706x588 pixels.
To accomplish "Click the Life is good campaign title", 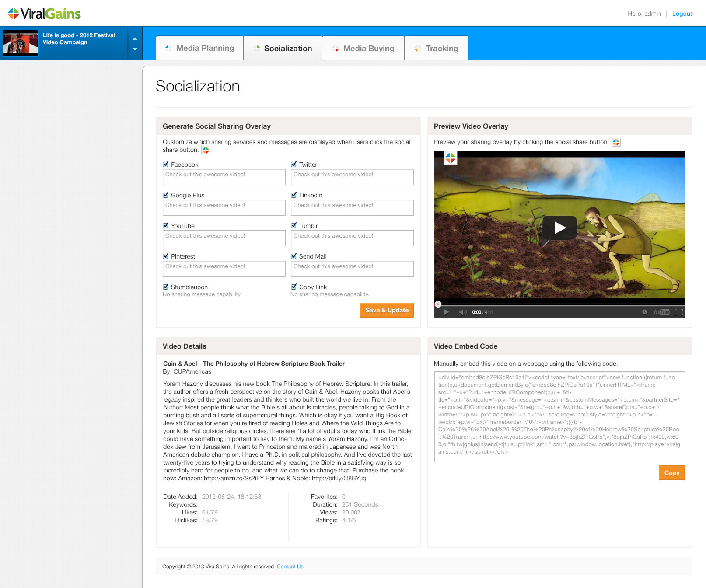I will tap(79, 39).
